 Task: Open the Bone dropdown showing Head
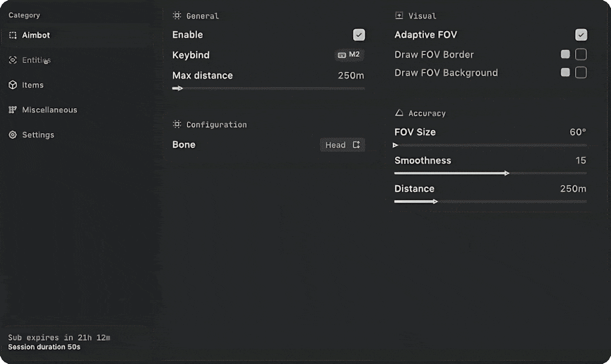[x=342, y=145]
